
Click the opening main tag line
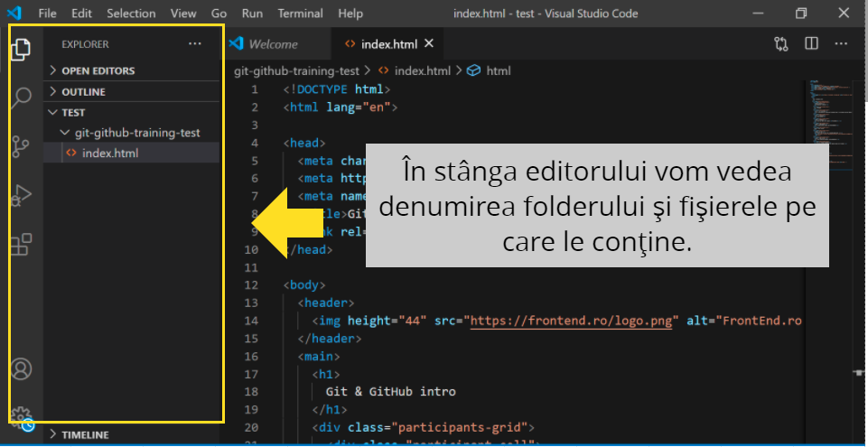click(318, 357)
